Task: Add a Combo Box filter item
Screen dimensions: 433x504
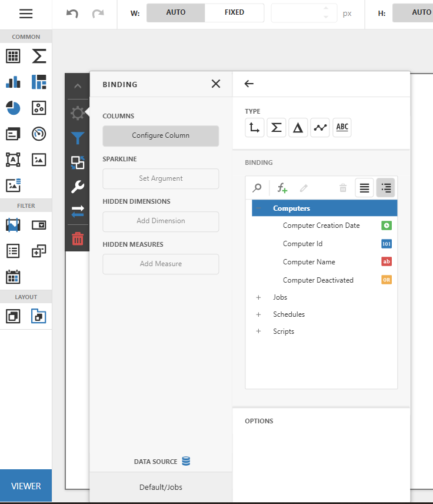Action: pyautogui.click(x=39, y=225)
